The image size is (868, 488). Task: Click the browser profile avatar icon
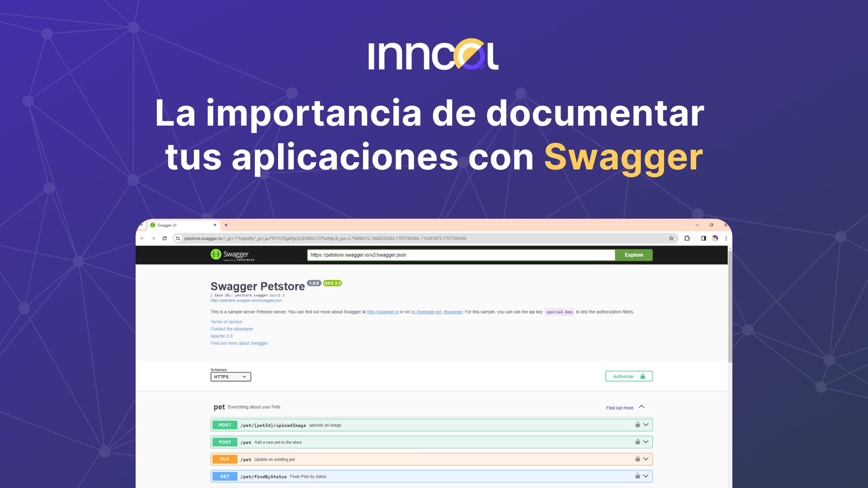pos(715,238)
